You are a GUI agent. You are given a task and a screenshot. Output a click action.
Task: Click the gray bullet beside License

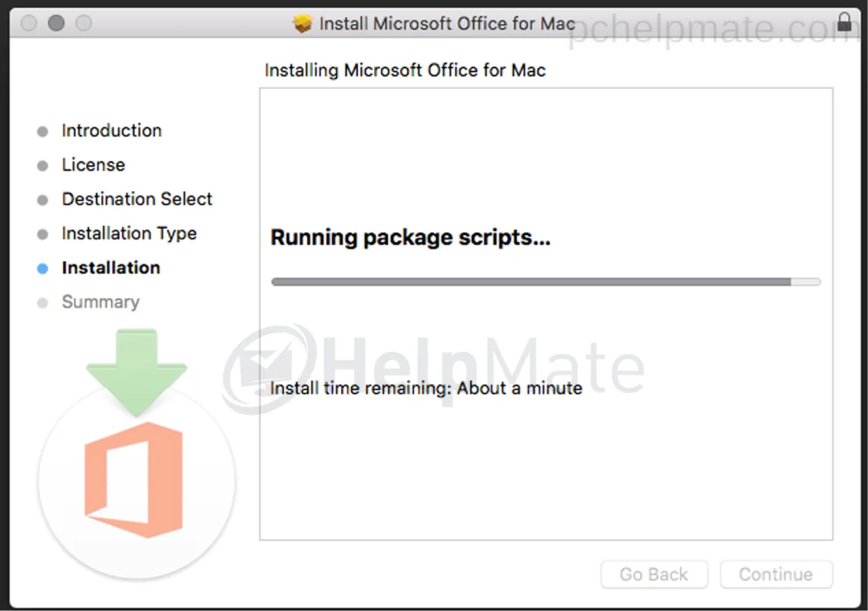[42, 165]
